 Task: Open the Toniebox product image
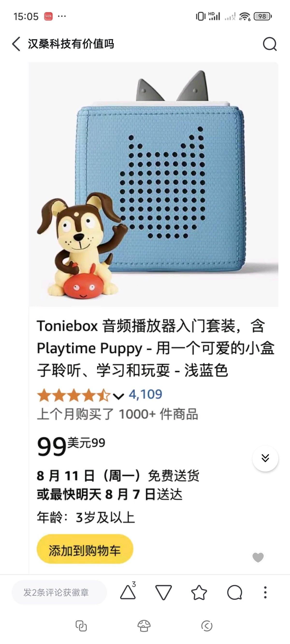pyautogui.click(x=153, y=184)
